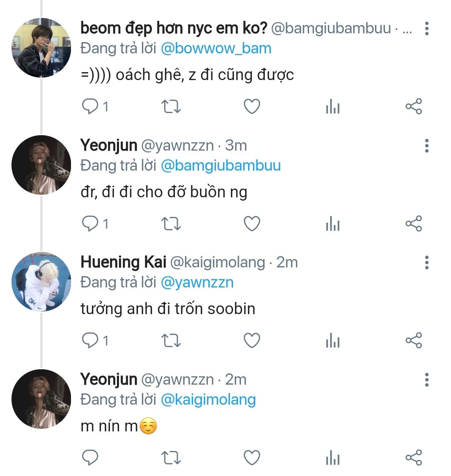This screenshot has width=451, height=476.
Task: Open more options on Huening Kai's tweet
Action: (426, 263)
